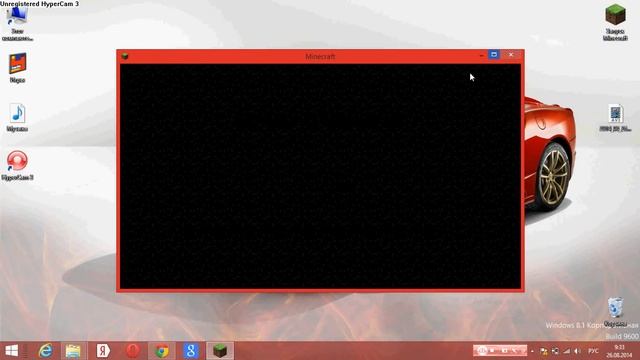Click the black Minecraft game area
This screenshot has width=640, height=360.
pos(320,176)
